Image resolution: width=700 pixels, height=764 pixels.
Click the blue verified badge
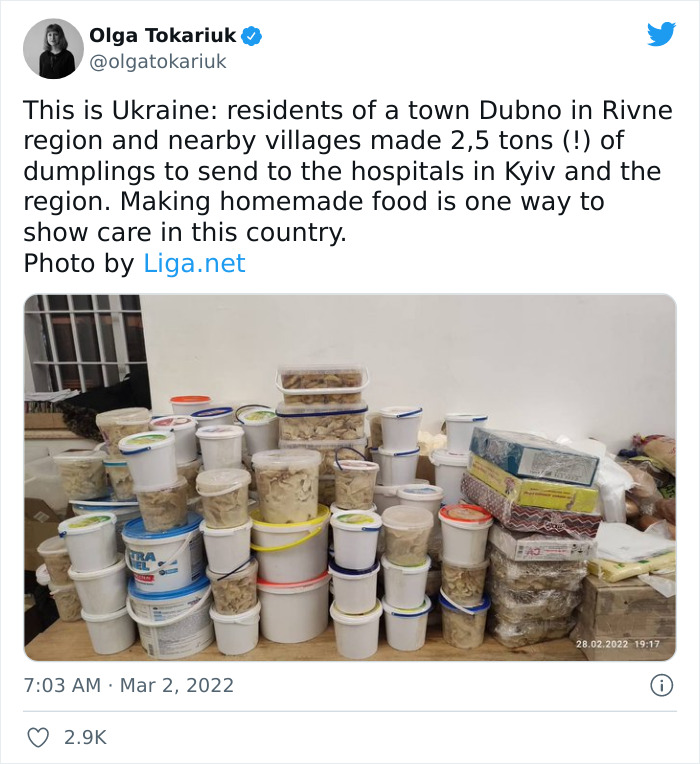tap(252, 36)
